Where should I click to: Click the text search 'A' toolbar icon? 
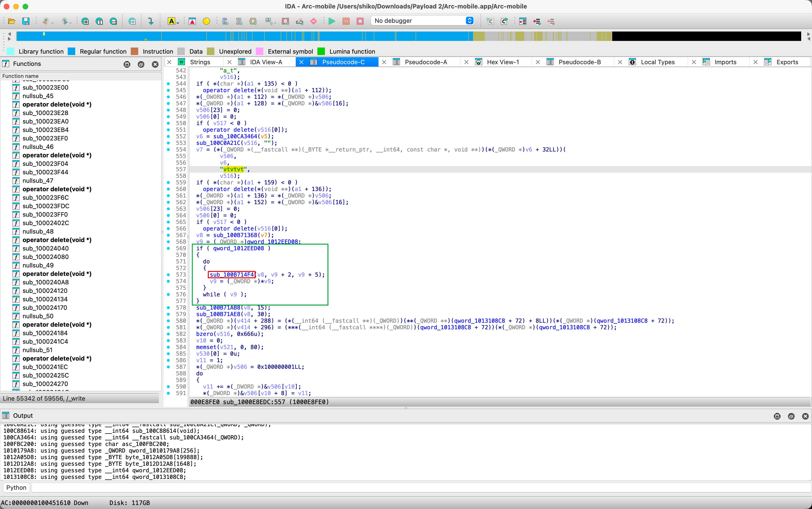(171, 21)
